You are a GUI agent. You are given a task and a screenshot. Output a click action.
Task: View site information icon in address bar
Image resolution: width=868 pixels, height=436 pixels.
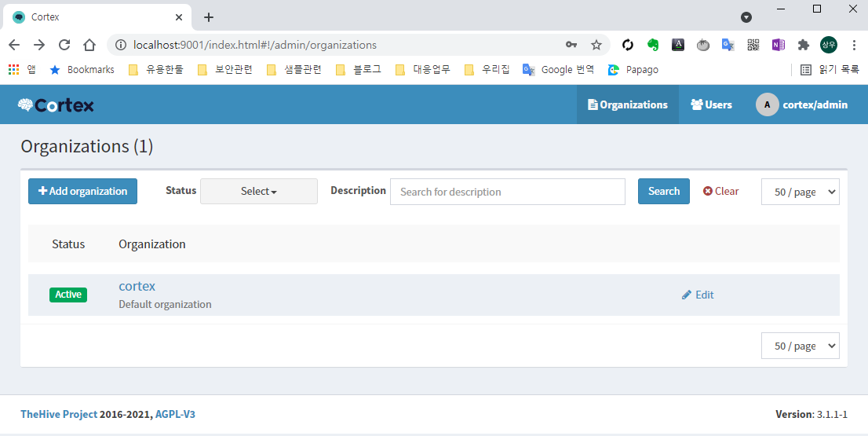(x=120, y=45)
